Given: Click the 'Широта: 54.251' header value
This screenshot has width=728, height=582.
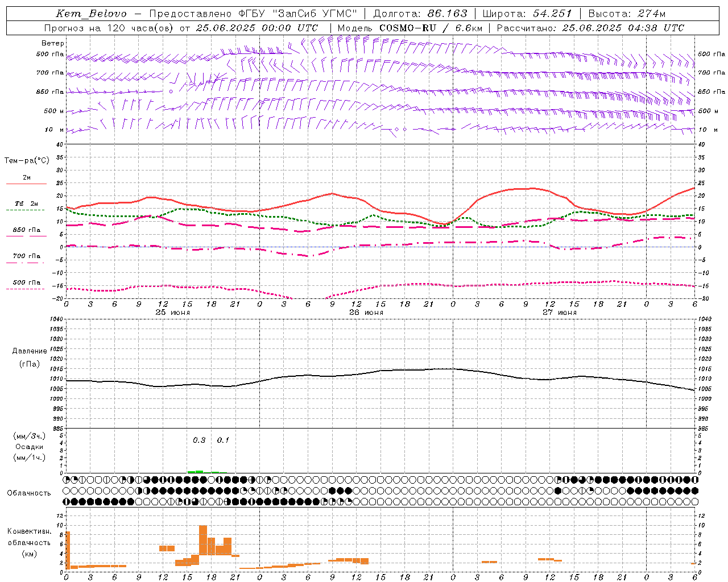Looking at the screenshot, I should click(527, 14).
